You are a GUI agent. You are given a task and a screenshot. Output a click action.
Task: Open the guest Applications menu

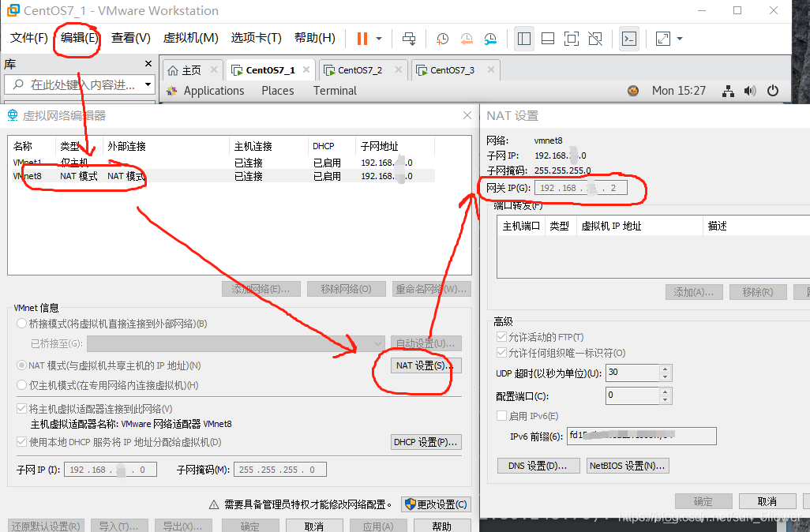pyautogui.click(x=214, y=91)
